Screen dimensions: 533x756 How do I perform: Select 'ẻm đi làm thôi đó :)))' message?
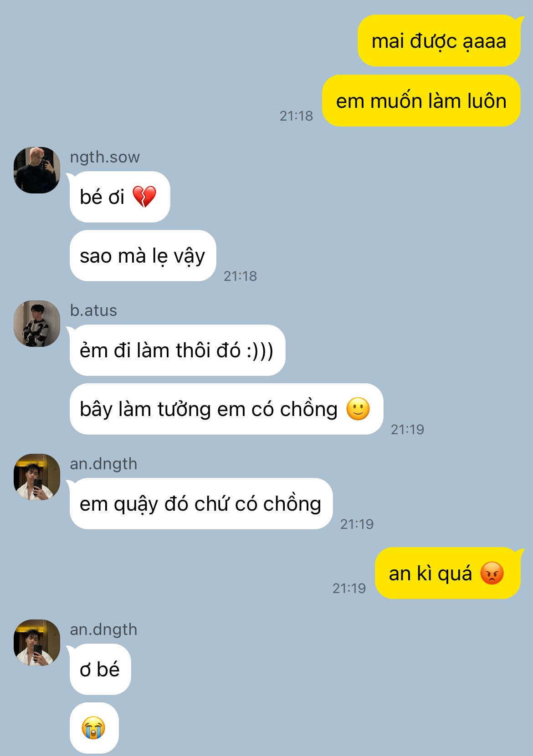click(177, 350)
